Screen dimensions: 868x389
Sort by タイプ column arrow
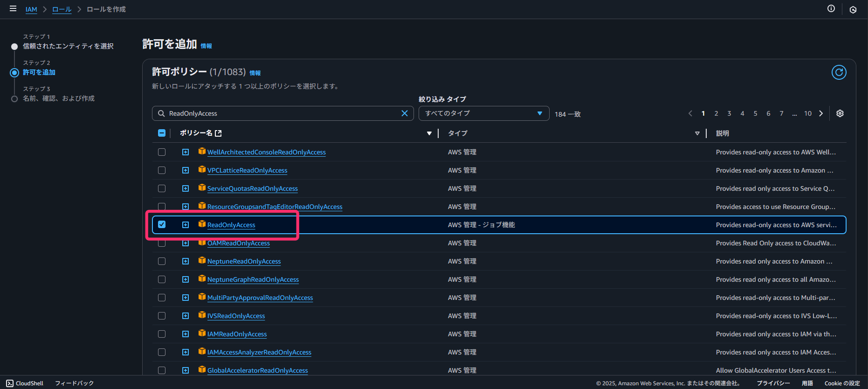click(697, 133)
